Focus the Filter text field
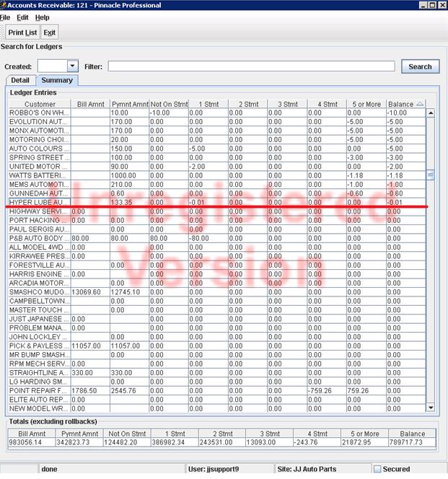The image size is (448, 479). point(251,66)
